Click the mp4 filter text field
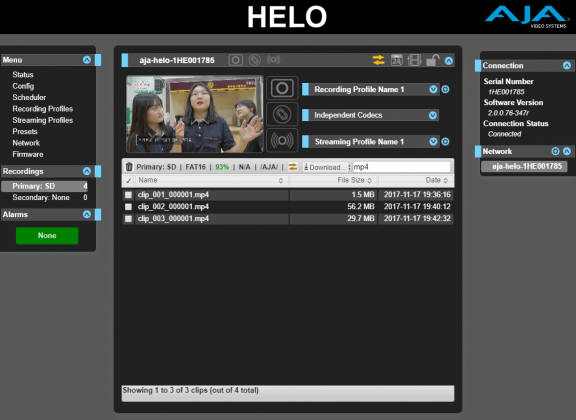This screenshot has width=576, height=420. click(401, 167)
